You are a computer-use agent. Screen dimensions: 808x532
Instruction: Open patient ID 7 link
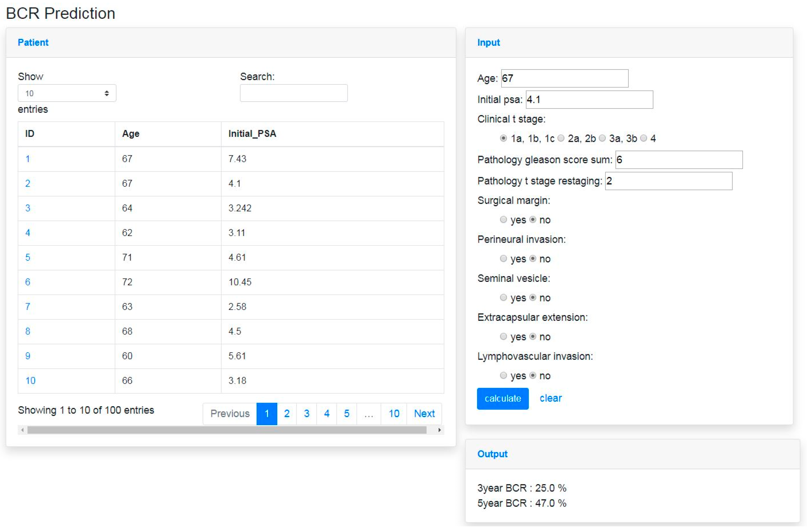pyautogui.click(x=28, y=307)
